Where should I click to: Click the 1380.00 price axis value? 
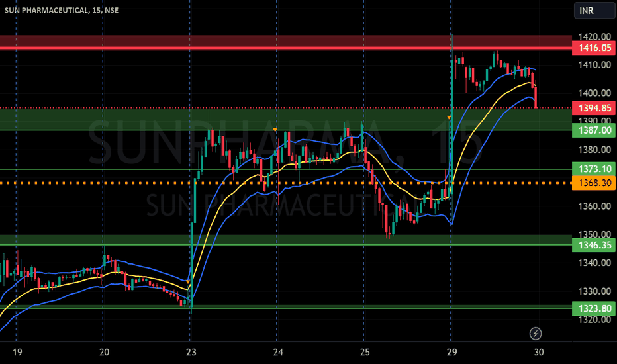[594, 150]
